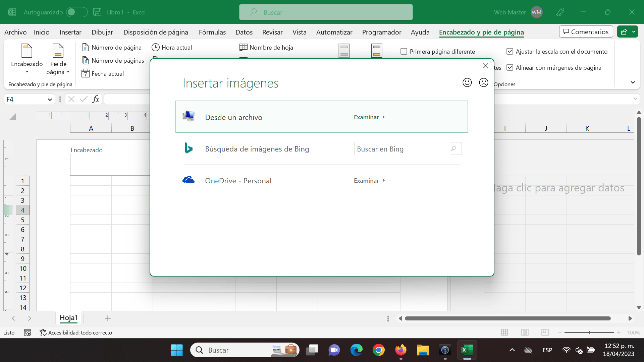Click the Número de página icon
The height and width of the screenshot is (362, 644).
pyautogui.click(x=86, y=47)
